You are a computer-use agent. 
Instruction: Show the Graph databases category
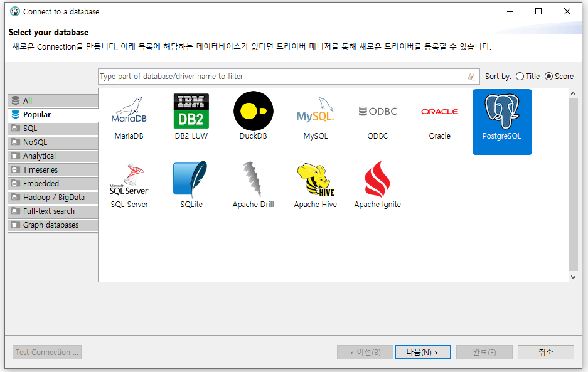click(x=53, y=225)
